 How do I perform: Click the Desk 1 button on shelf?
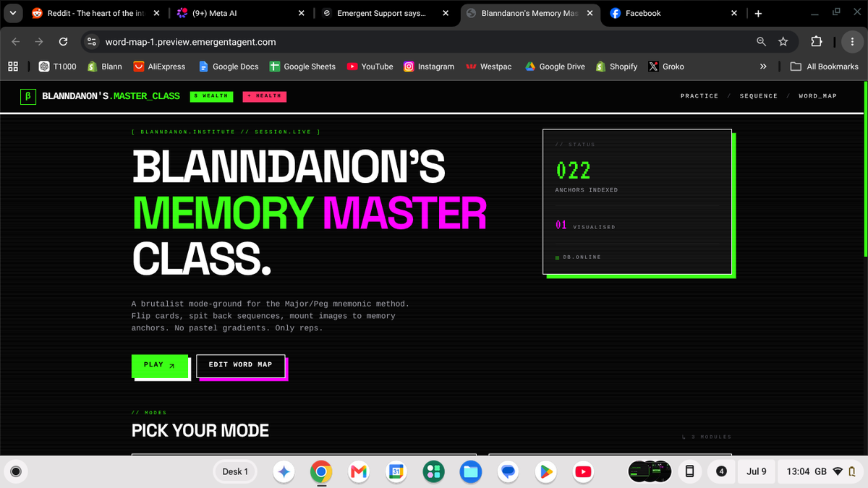click(235, 471)
